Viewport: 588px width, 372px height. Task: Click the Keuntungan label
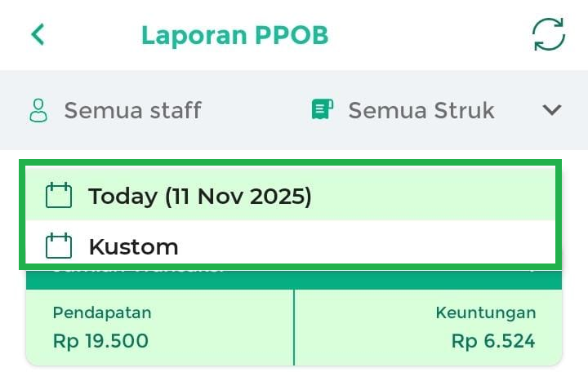pyautogui.click(x=485, y=312)
